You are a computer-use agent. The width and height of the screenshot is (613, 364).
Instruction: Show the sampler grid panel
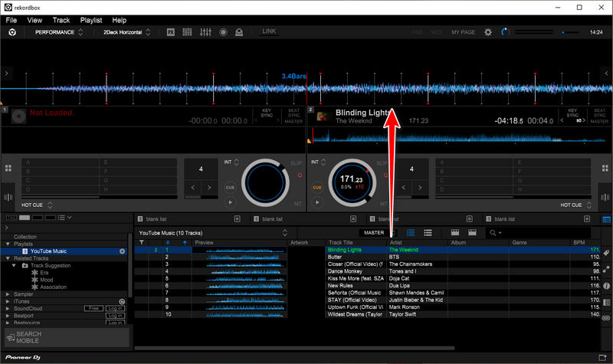pyautogui.click(x=187, y=32)
